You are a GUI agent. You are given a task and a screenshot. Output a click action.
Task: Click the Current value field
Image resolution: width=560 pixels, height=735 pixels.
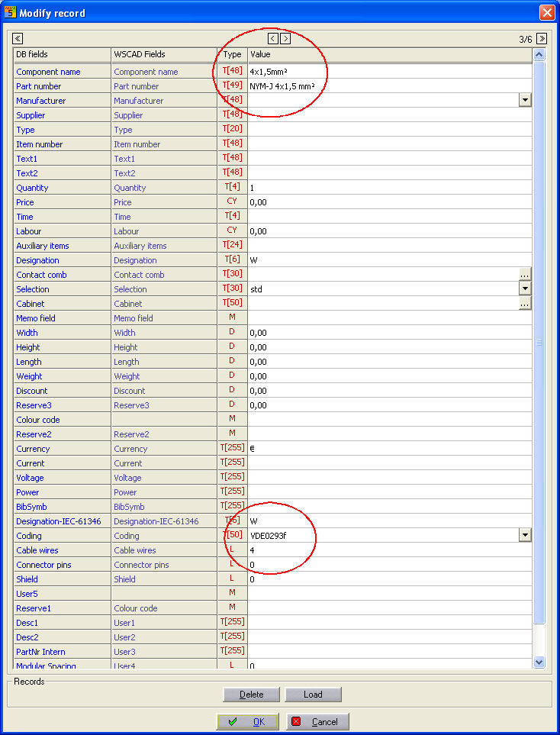pyautogui.click(x=390, y=463)
